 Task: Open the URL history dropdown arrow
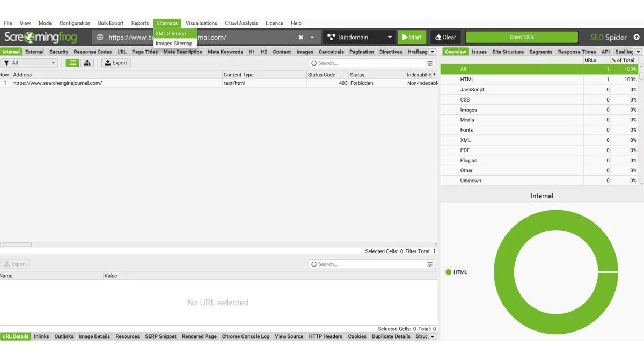tap(312, 38)
